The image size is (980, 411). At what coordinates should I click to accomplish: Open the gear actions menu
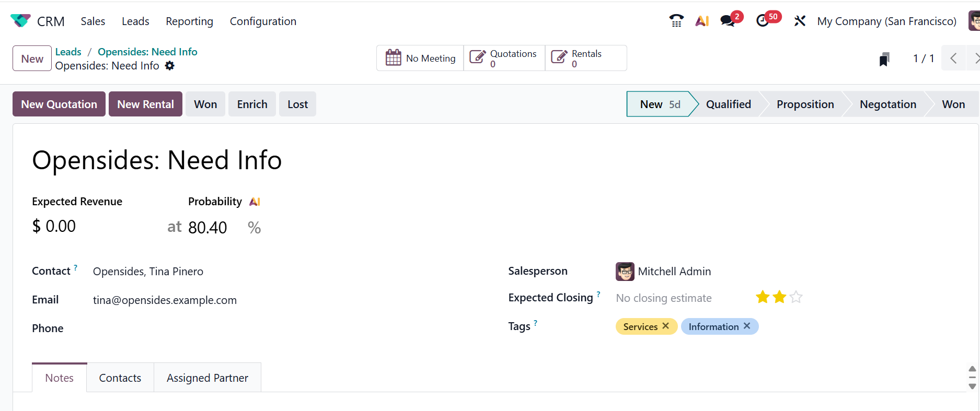click(x=170, y=66)
